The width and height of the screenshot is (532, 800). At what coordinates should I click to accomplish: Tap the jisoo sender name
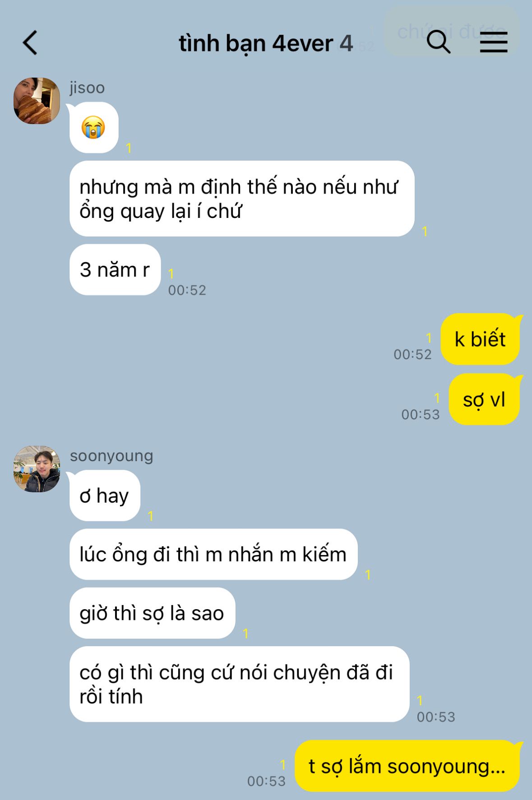pos(87,88)
